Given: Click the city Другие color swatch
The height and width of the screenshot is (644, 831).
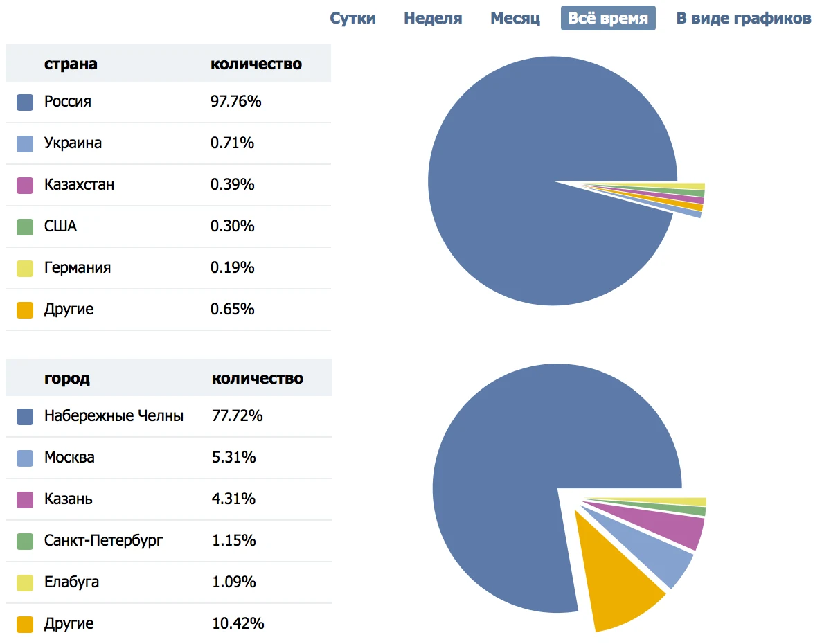Looking at the screenshot, I should tap(25, 625).
